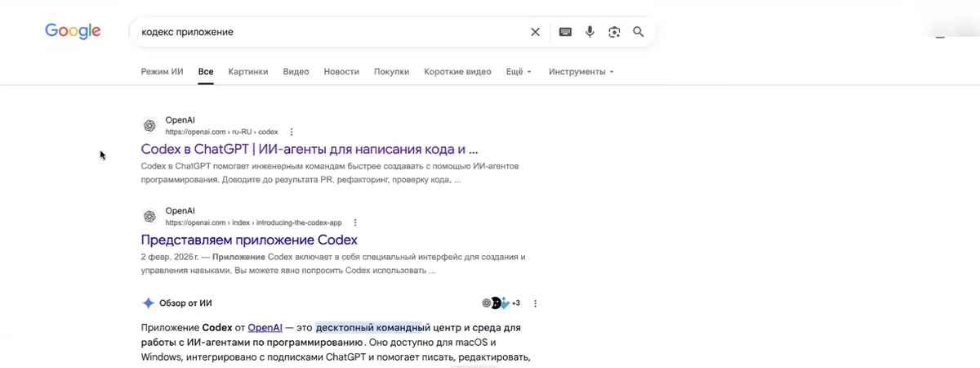Open three-dot menu for introducing-the-codex-app result
The width and height of the screenshot is (980, 368).
click(355, 222)
